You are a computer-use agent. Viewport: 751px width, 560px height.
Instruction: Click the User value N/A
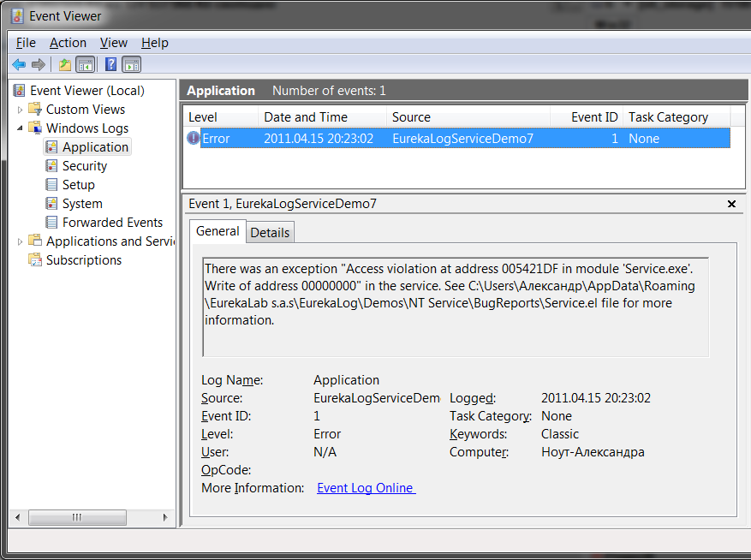click(x=325, y=452)
